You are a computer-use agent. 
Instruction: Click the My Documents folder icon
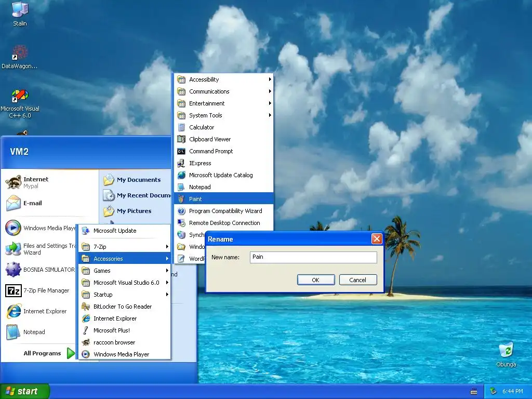[109, 180]
